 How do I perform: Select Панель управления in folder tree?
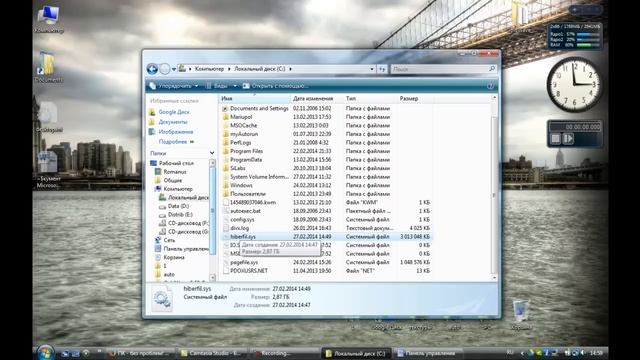(x=186, y=249)
